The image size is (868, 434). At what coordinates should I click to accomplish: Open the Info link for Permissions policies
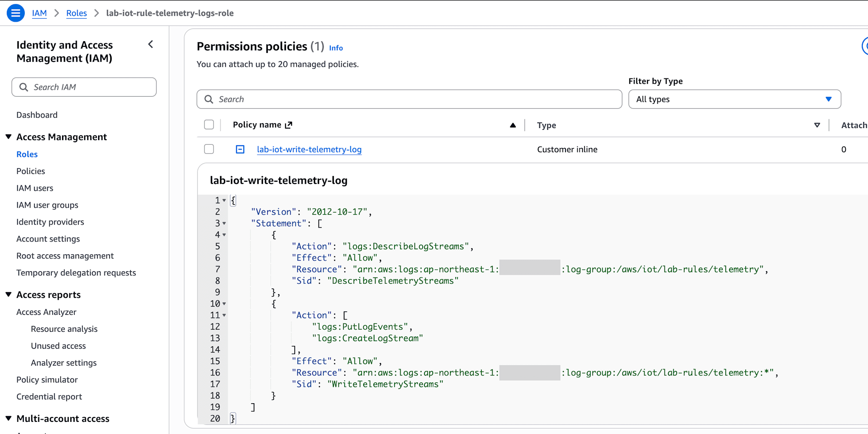[336, 48]
